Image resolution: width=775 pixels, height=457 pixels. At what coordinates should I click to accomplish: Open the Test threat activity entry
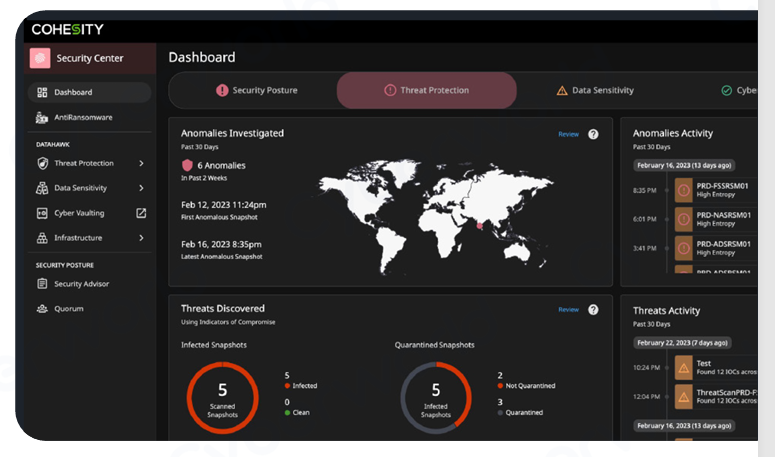[x=716, y=368]
